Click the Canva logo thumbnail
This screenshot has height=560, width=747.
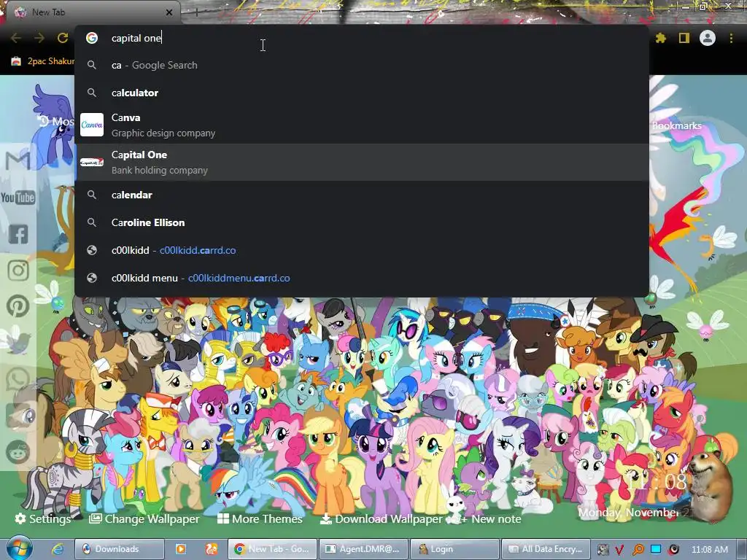point(91,125)
